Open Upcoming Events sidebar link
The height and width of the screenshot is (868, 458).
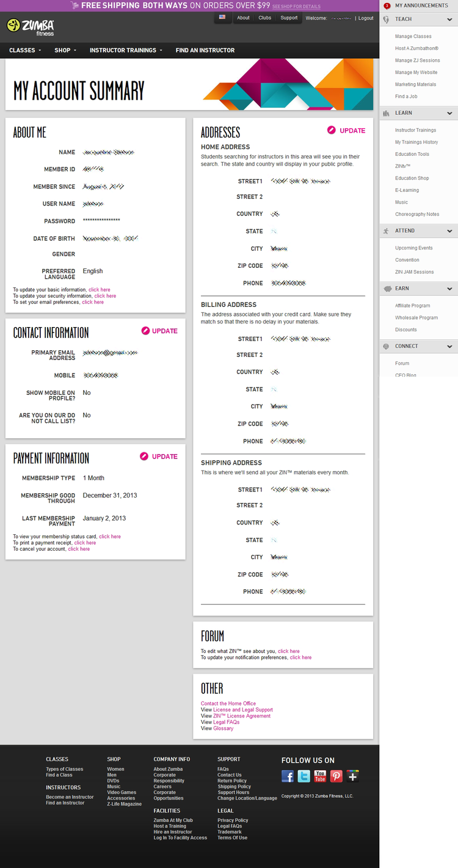pyautogui.click(x=414, y=248)
